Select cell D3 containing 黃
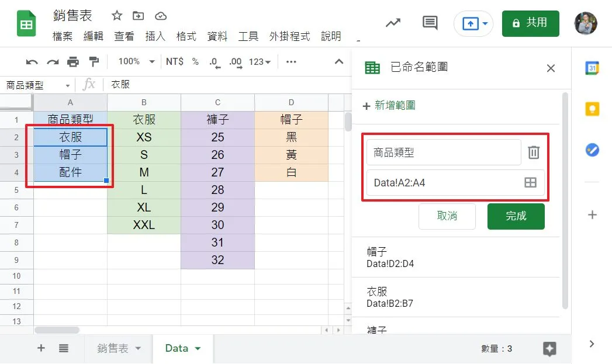This screenshot has width=612, height=364. click(292, 155)
